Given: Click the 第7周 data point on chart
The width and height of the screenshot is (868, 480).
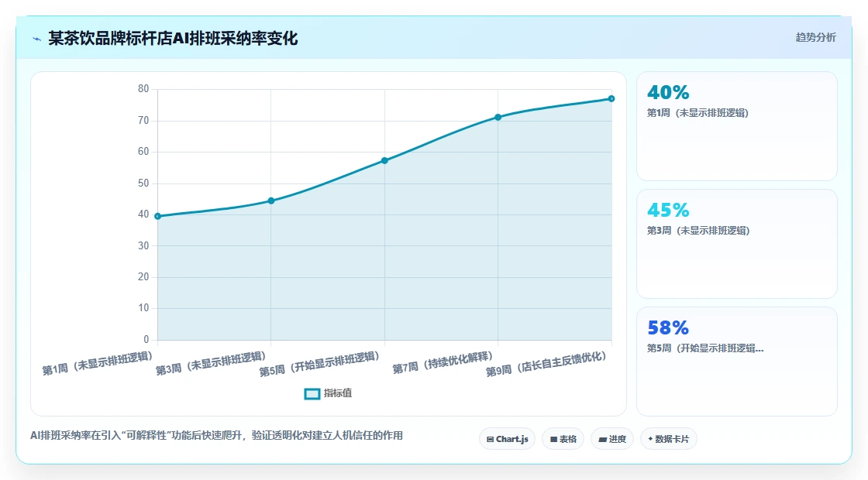Looking at the screenshot, I should coord(498,117).
